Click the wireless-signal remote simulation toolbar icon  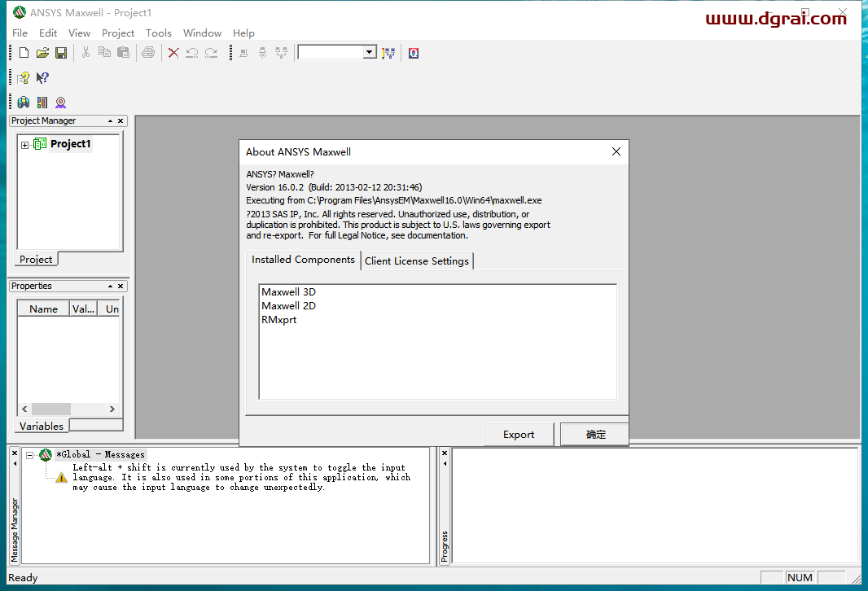[x=262, y=53]
